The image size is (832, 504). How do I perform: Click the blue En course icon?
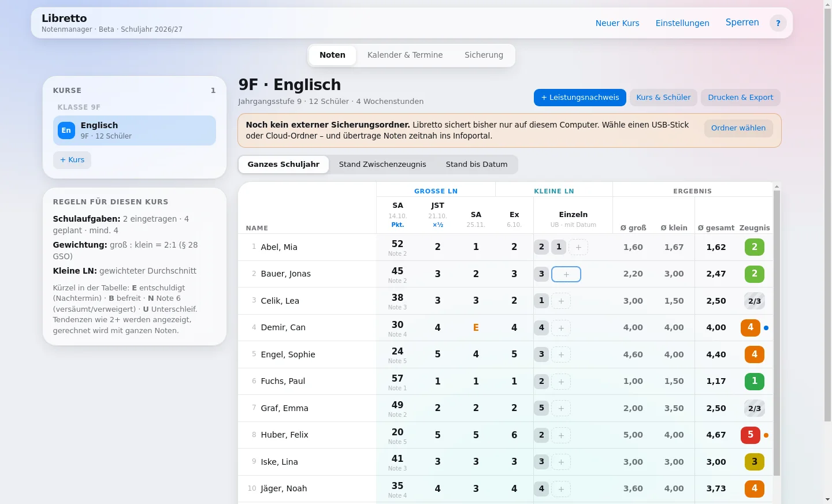tap(66, 130)
